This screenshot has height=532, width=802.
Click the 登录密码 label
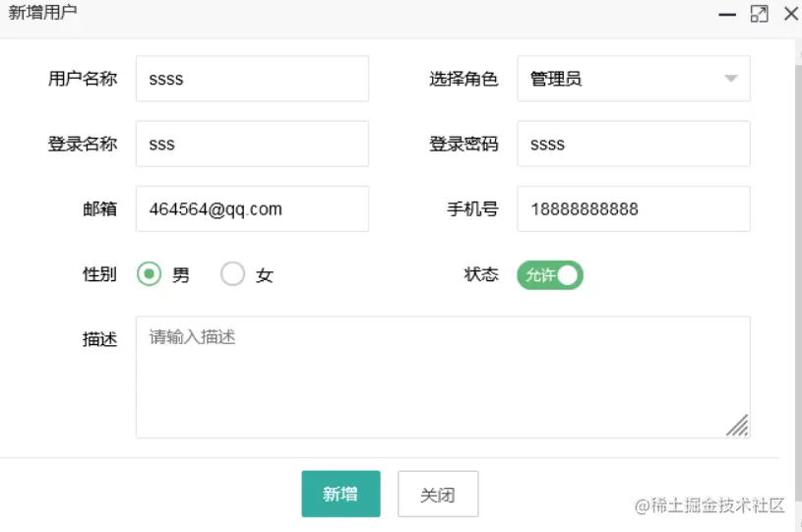tap(463, 144)
